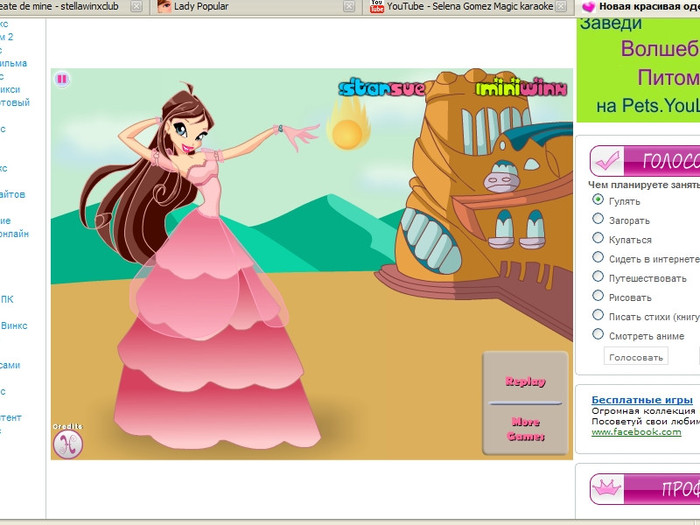The width and height of the screenshot is (700, 525).
Task: Pause the game with the pink button
Action: 62,78
